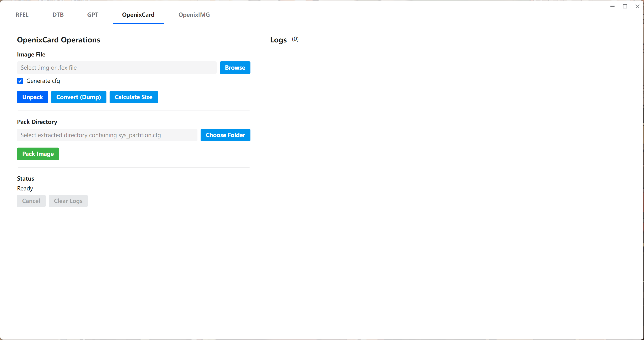Viewport: 644px width, 340px height.
Task: Click Calculate Size button
Action: click(x=133, y=97)
